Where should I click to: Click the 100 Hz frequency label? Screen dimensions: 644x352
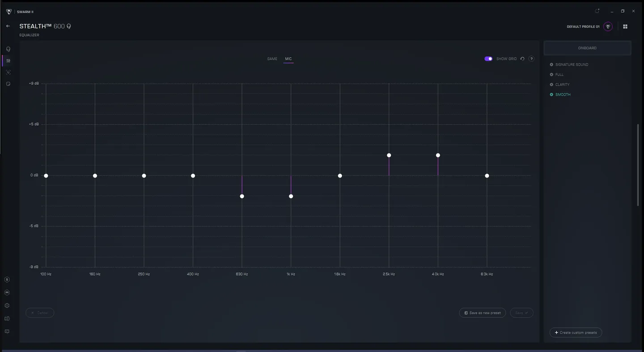(46, 274)
